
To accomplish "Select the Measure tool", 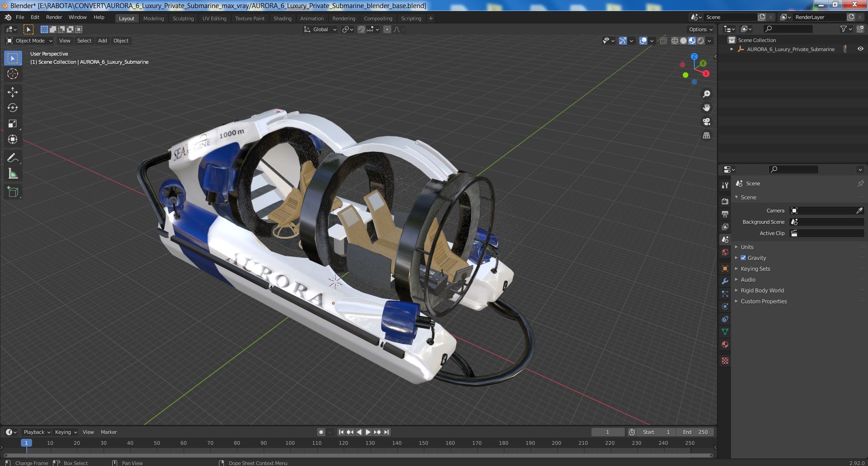I will tap(13, 174).
